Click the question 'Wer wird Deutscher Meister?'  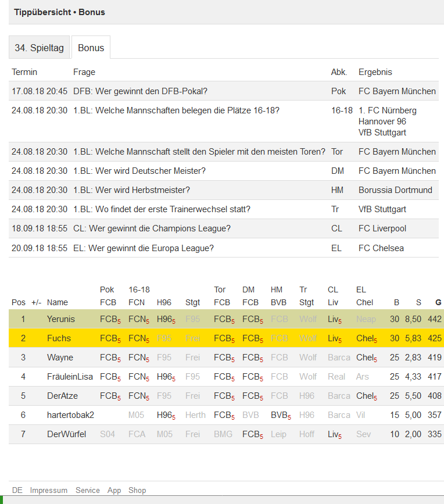(139, 171)
